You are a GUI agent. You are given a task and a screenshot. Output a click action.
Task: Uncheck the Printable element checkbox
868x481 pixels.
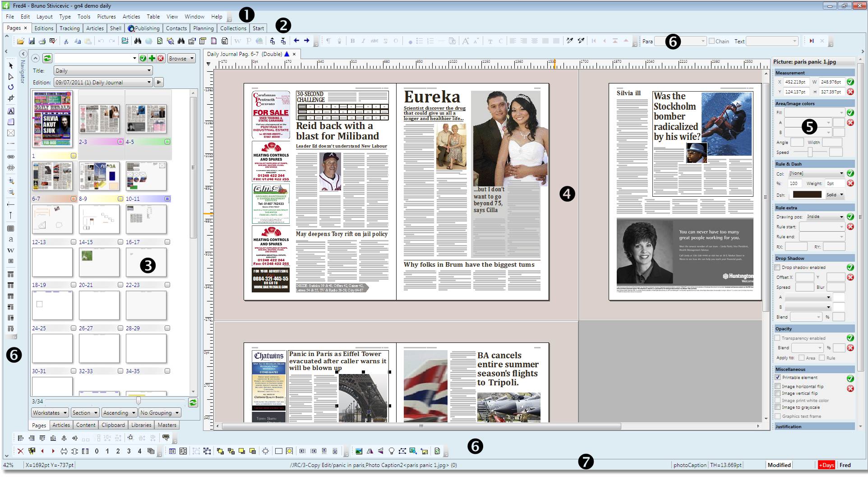[x=778, y=377]
